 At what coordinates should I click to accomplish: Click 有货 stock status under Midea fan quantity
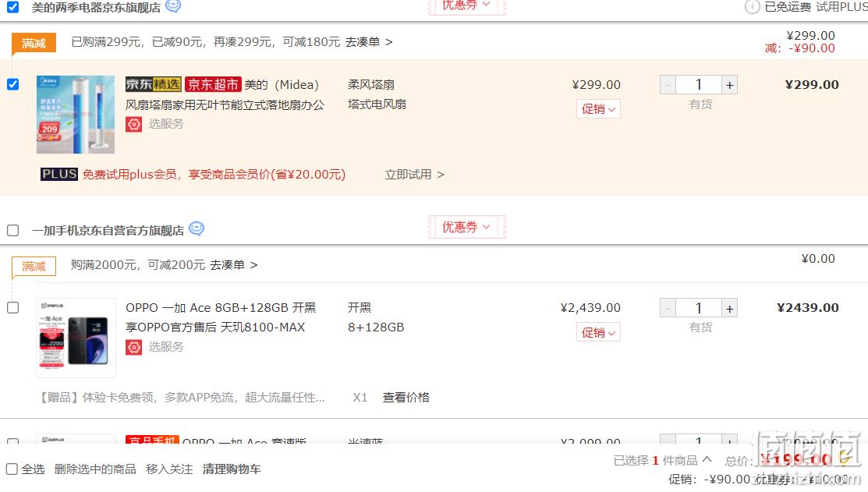(x=700, y=104)
